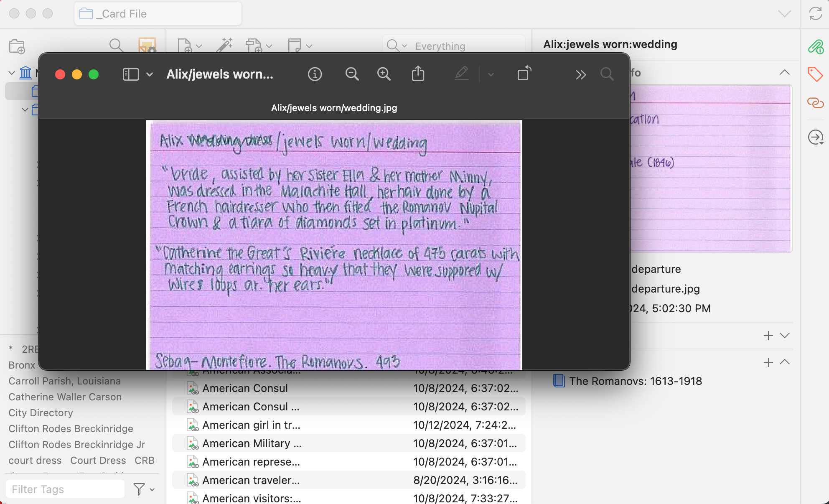This screenshot has height=504, width=829.
Task: Toggle the tag filter funnel icon
Action: [139, 489]
